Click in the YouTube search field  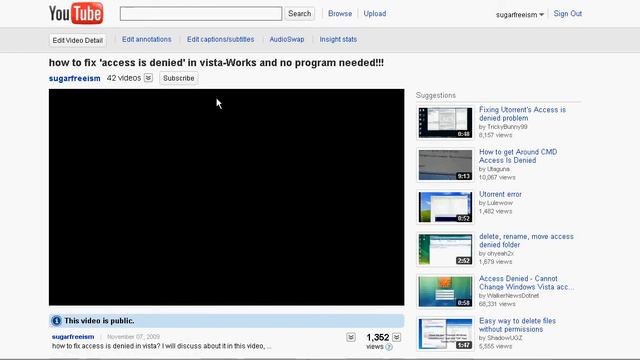[x=201, y=13]
